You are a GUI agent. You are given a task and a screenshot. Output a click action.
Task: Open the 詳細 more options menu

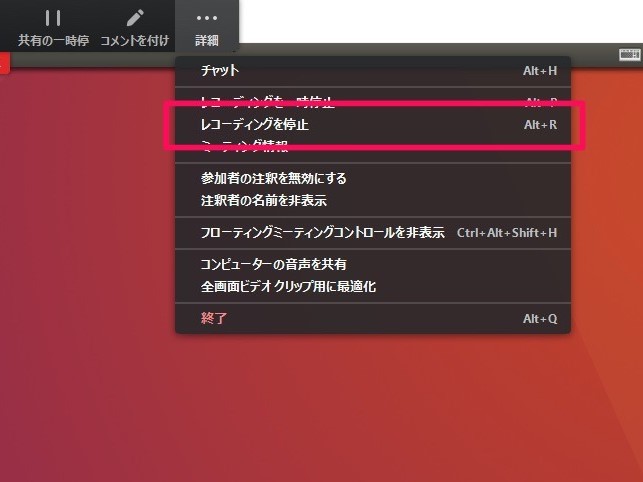pyautogui.click(x=207, y=27)
